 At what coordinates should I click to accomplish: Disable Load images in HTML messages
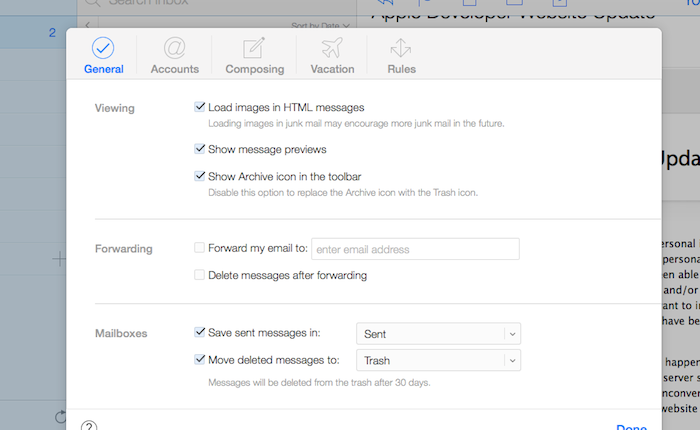coord(201,107)
